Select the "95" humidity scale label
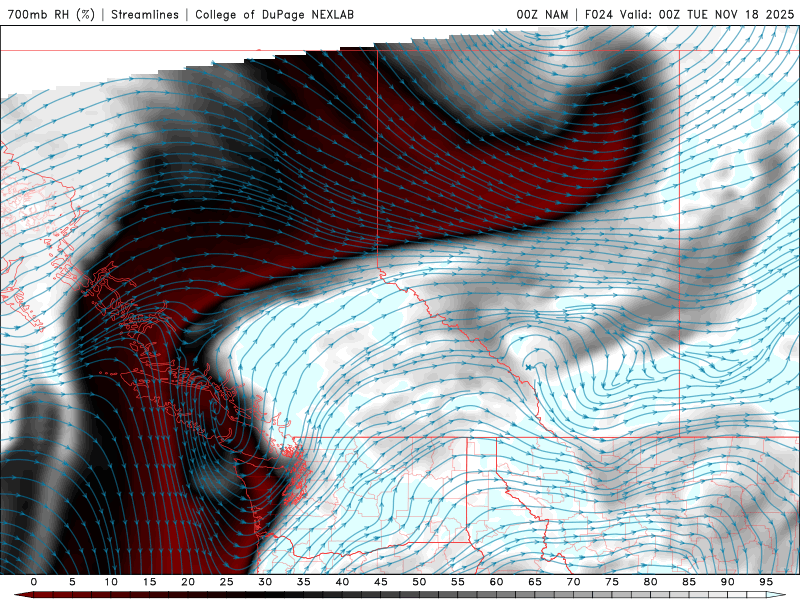Viewport: 800px width, 600px height. pos(766,582)
